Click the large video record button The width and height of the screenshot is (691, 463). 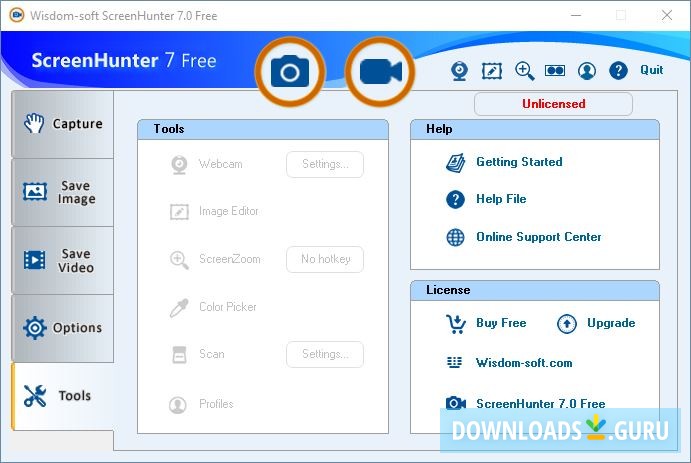coord(380,72)
